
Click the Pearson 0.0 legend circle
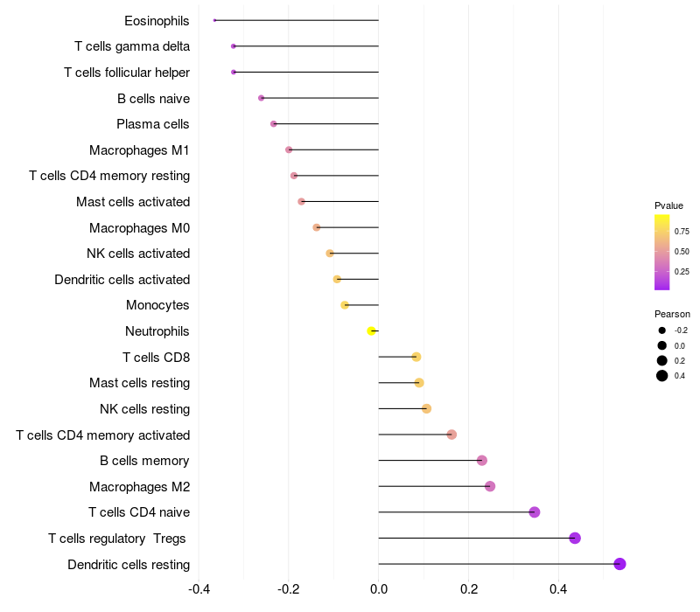[662, 345]
